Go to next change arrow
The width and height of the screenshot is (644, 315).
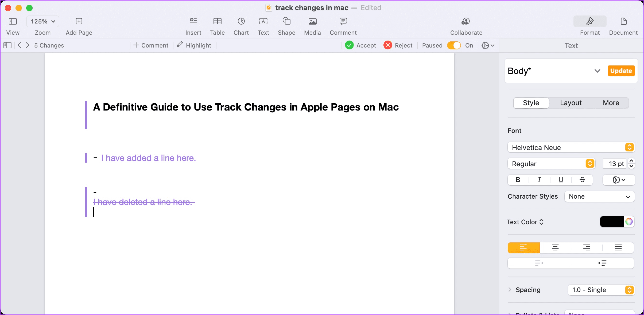pyautogui.click(x=28, y=45)
